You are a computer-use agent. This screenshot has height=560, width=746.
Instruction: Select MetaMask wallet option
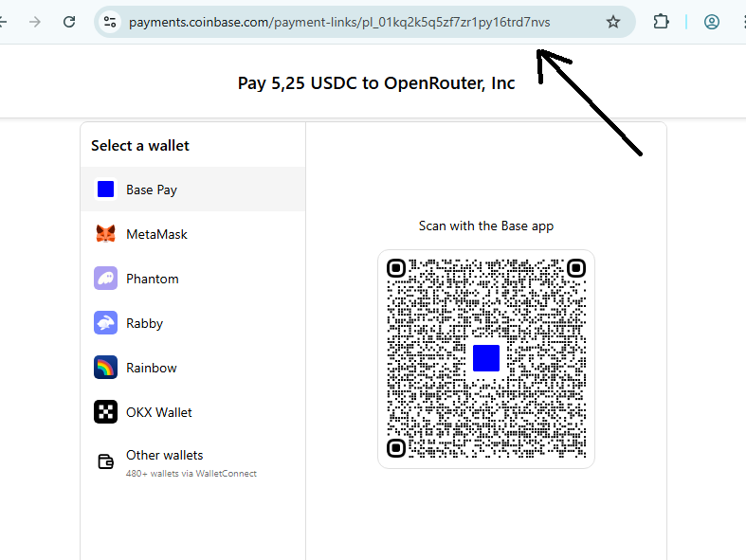(192, 234)
